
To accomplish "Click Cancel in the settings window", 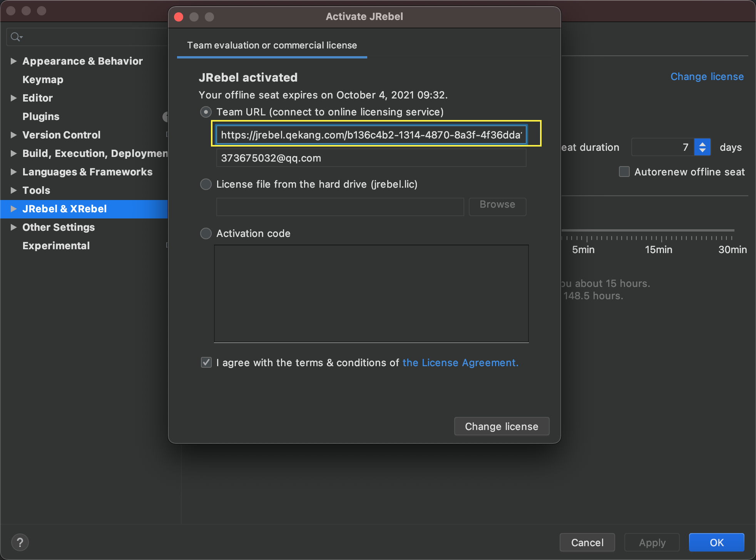I will tap(587, 542).
